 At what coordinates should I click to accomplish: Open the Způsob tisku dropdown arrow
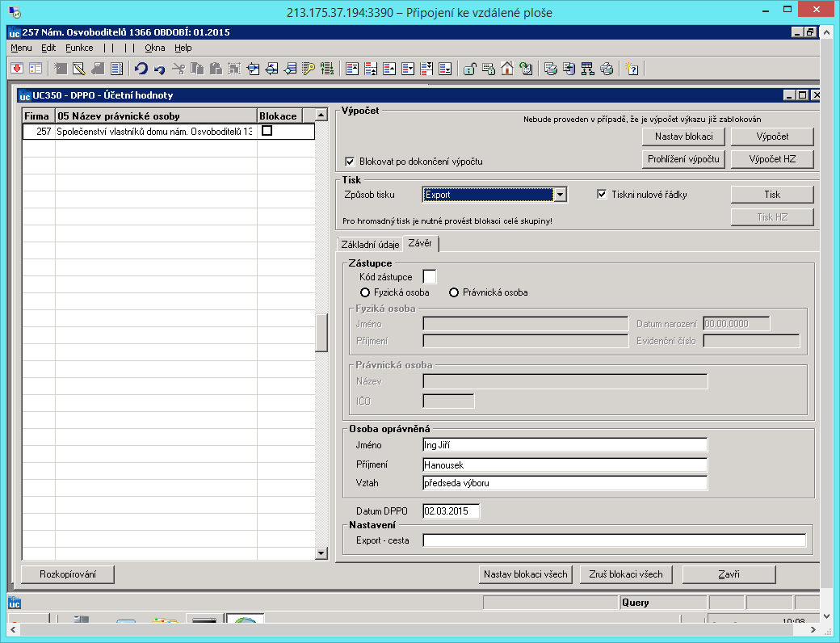(561, 195)
